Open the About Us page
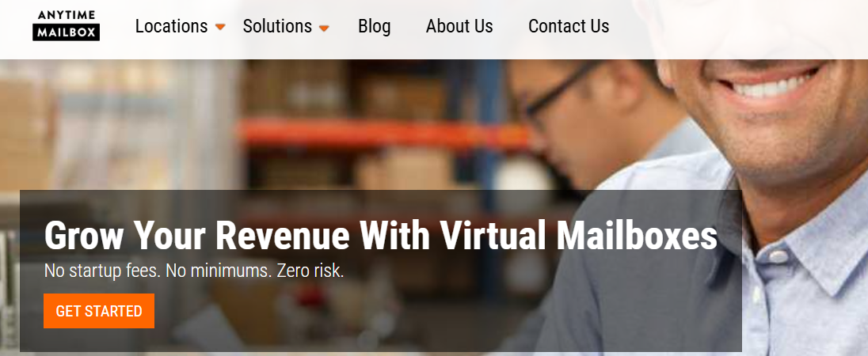 coord(459,26)
